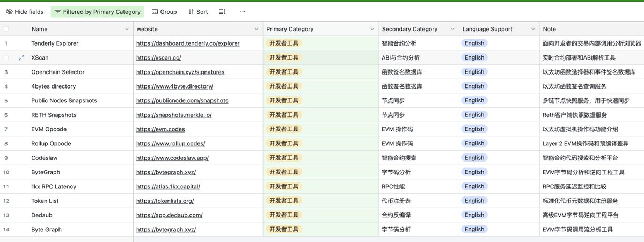The width and height of the screenshot is (644, 242).
Task: Open the bytegraph.xyz link in row 14
Action: (166, 229)
